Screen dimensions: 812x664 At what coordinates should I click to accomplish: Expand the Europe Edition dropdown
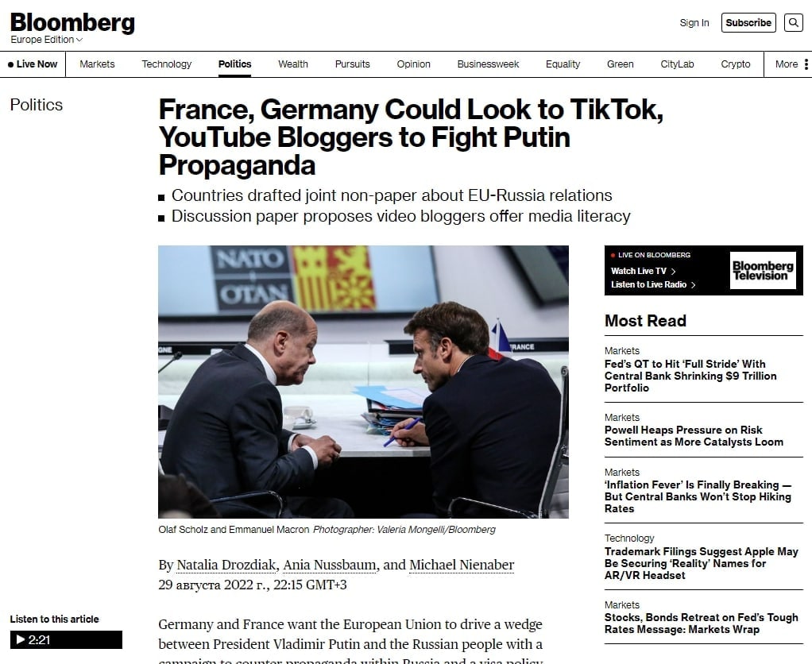pyautogui.click(x=47, y=40)
